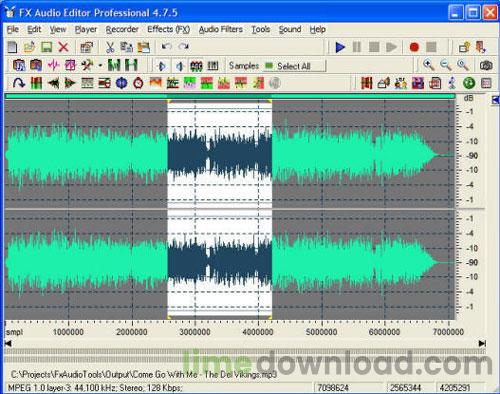Viewport: 500px width, 394px height.
Task: Toggle the right channel speaker icon
Action: click(179, 66)
